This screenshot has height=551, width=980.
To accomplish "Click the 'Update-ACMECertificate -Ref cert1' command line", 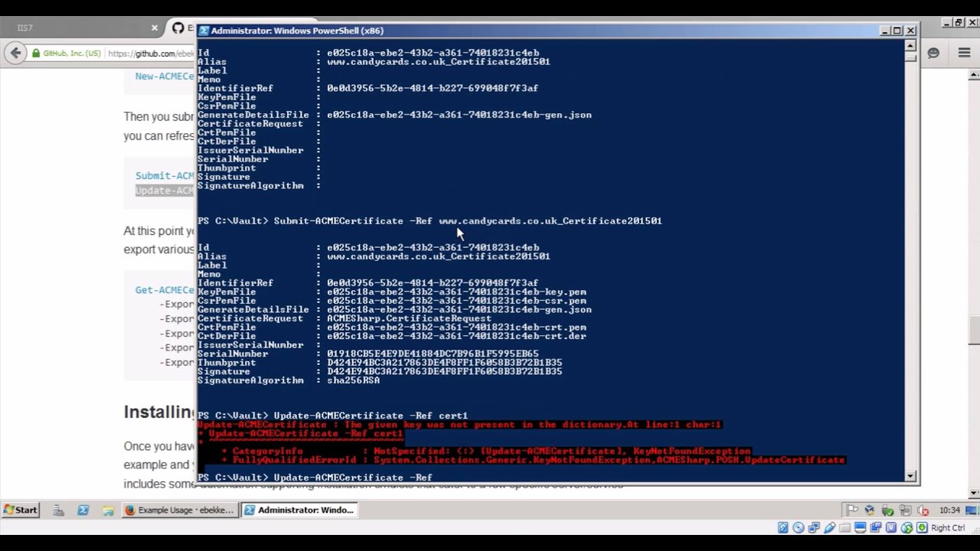I will pos(332,416).
